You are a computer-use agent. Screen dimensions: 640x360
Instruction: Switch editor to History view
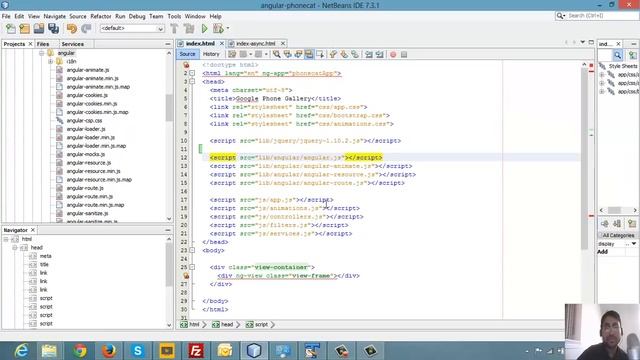(211, 54)
